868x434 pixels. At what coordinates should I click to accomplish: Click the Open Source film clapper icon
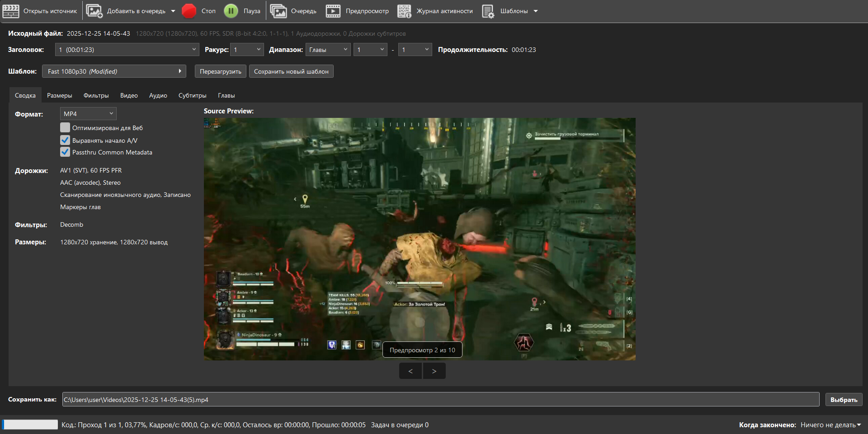tap(11, 11)
